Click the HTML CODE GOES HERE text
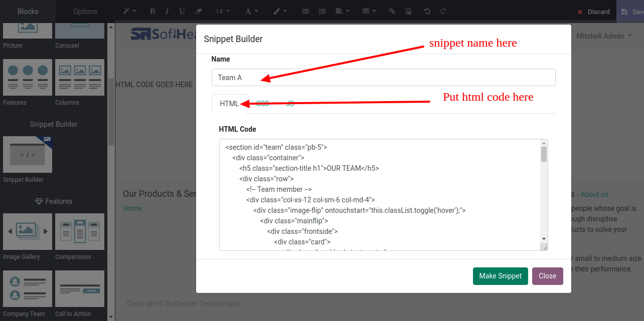 [154, 85]
